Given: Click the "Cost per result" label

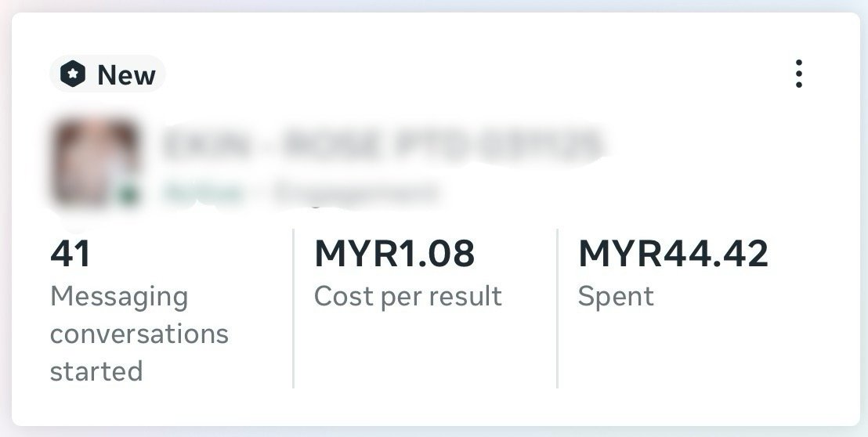Looking at the screenshot, I should click(408, 297).
